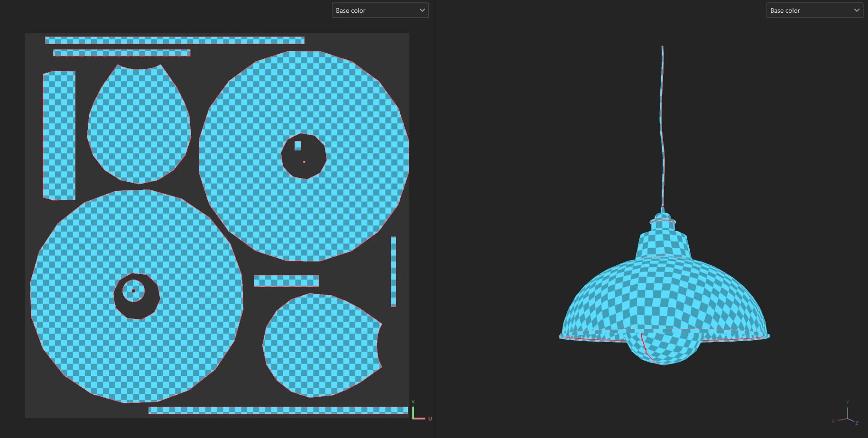This screenshot has height=438, width=868.
Task: Select the thin vertical UV strip on the right
Action: tap(393, 271)
